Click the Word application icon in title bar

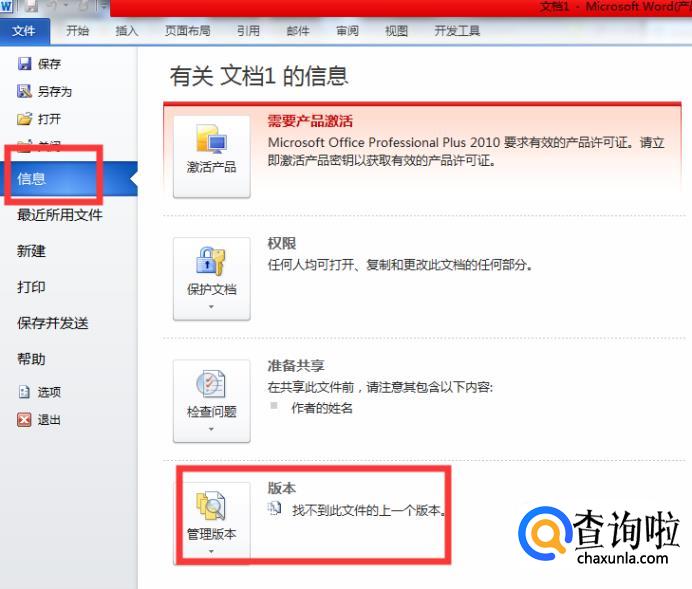coord(7,6)
